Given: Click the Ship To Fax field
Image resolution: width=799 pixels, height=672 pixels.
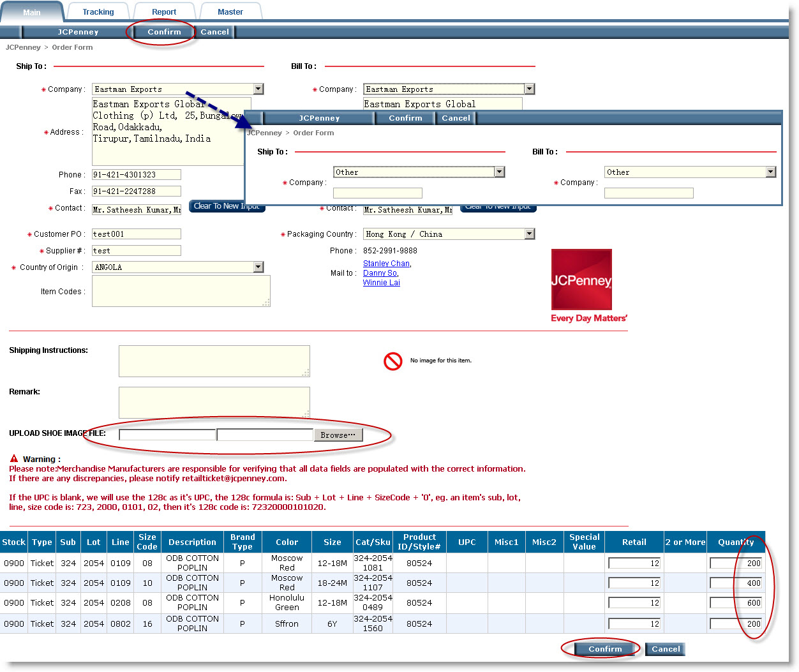Looking at the screenshot, I should point(137,191).
